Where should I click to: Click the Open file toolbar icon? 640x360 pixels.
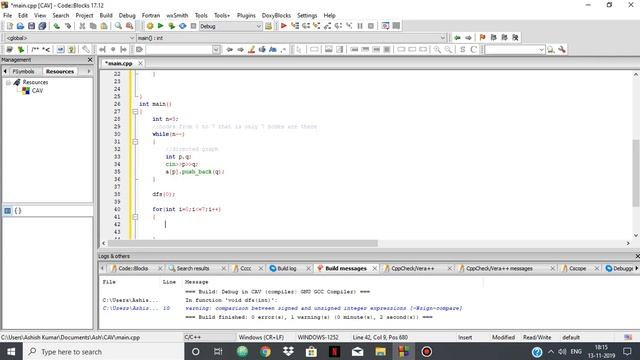coord(20,26)
